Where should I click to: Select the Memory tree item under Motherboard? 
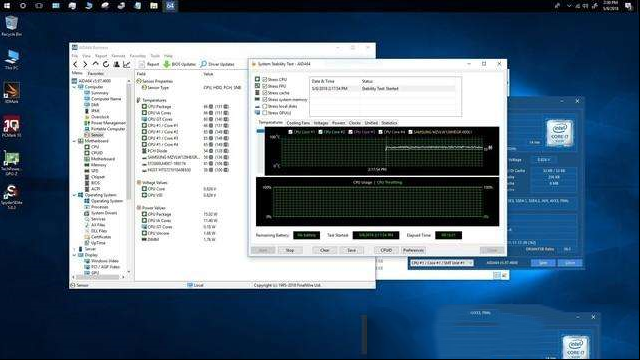[x=95, y=165]
